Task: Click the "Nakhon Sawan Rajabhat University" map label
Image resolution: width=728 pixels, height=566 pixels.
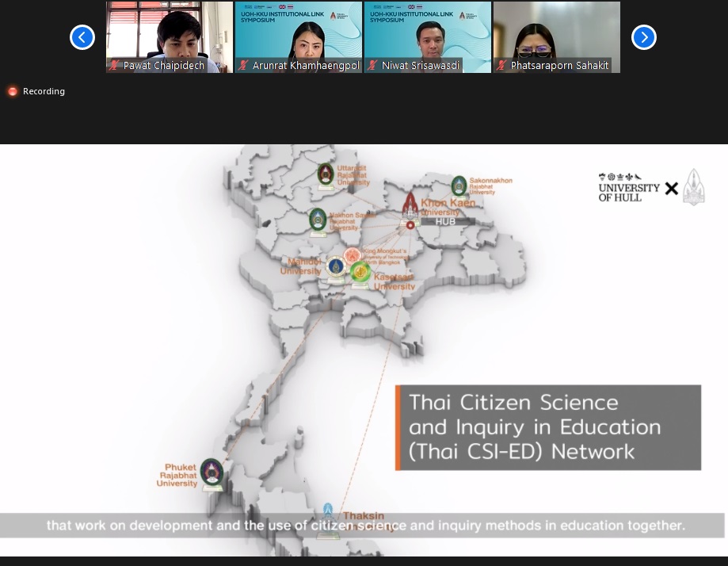Action: (353, 222)
